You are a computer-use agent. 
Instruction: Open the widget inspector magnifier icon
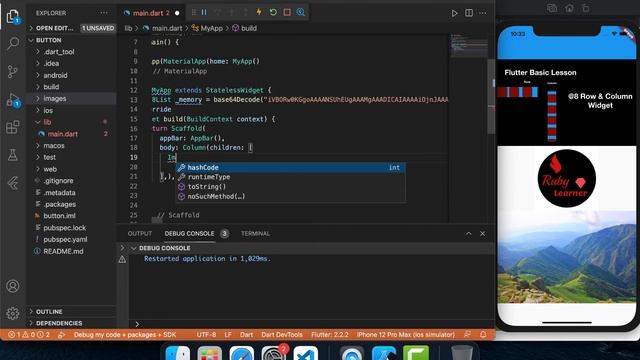tap(301, 12)
